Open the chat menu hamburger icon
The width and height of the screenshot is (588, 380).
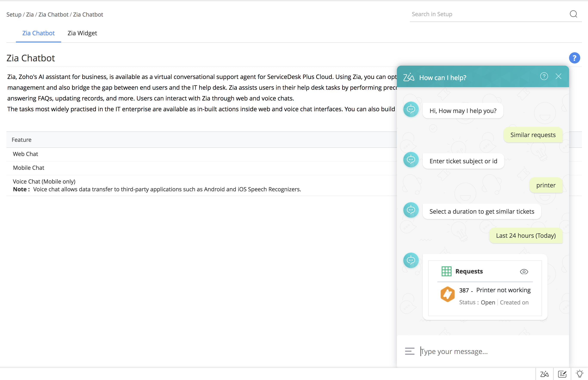pos(410,351)
